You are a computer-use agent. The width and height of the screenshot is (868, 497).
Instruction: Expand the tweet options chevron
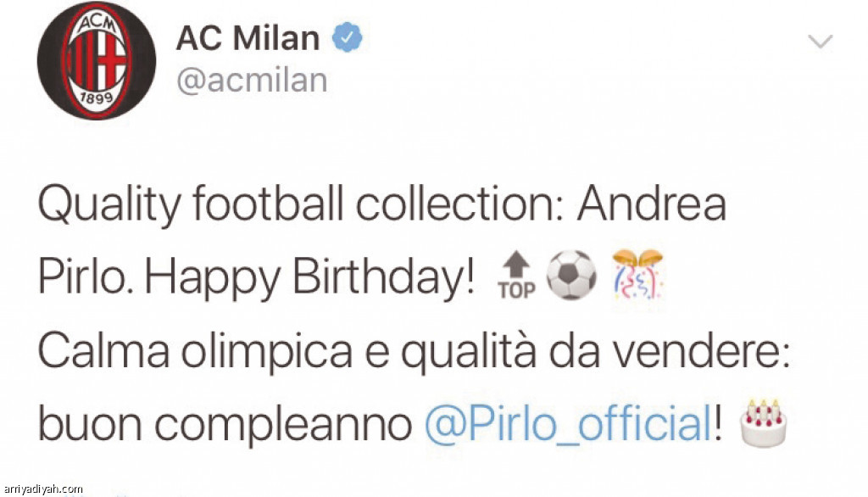[x=820, y=42]
